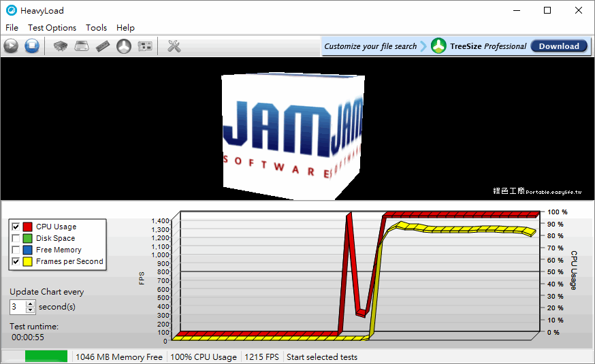595x364 pixels.
Task: Increase chart update interval with up arrow
Action: tap(31, 303)
